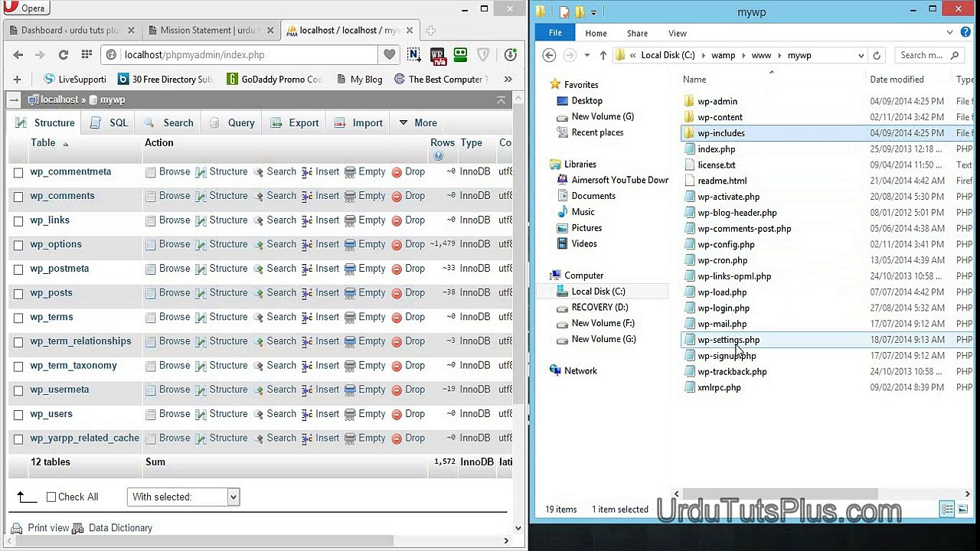Check the wp_options table checkbox
980x551 pixels.
coord(18,245)
